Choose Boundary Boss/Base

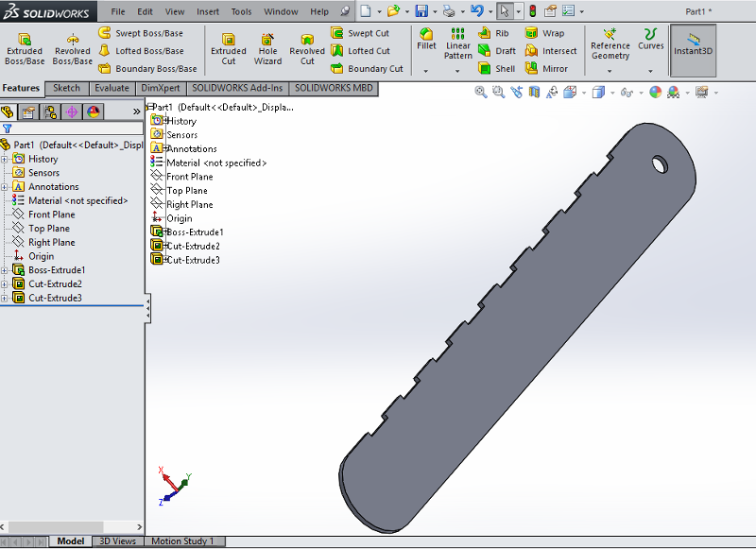coord(147,68)
